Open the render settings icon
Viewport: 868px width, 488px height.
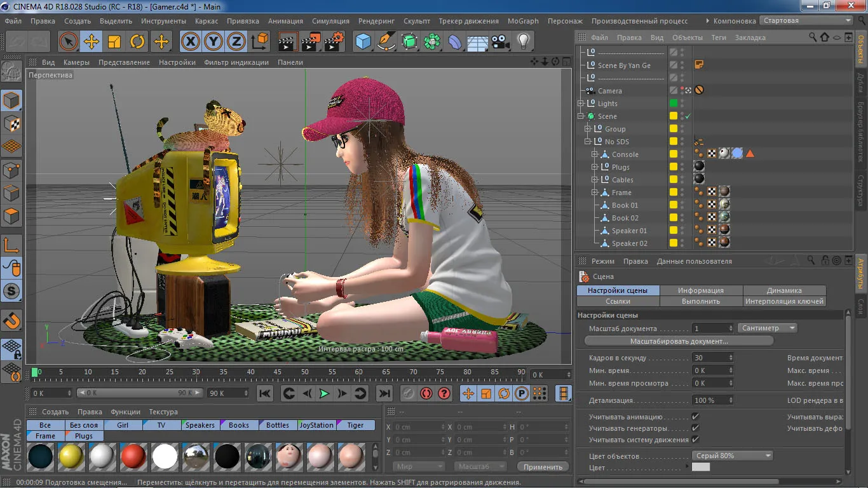point(334,42)
